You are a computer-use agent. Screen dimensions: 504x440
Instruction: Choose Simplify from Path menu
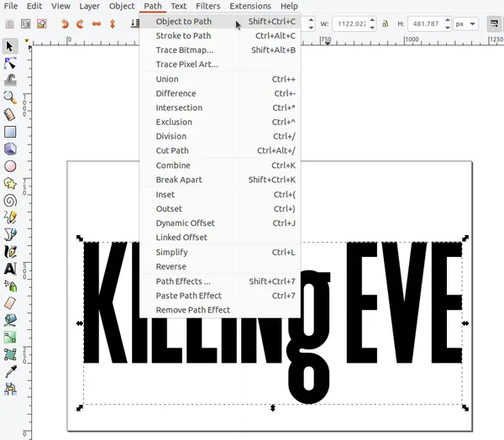[x=220, y=252]
